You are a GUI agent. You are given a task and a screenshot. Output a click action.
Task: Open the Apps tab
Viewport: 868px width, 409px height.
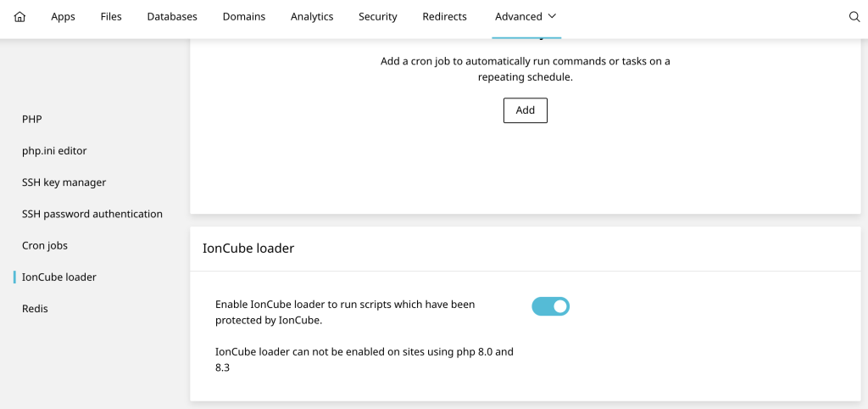pyautogui.click(x=63, y=17)
